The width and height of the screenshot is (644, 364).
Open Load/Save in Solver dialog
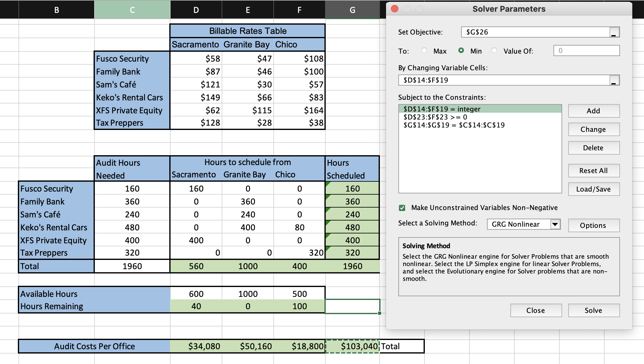(x=594, y=189)
